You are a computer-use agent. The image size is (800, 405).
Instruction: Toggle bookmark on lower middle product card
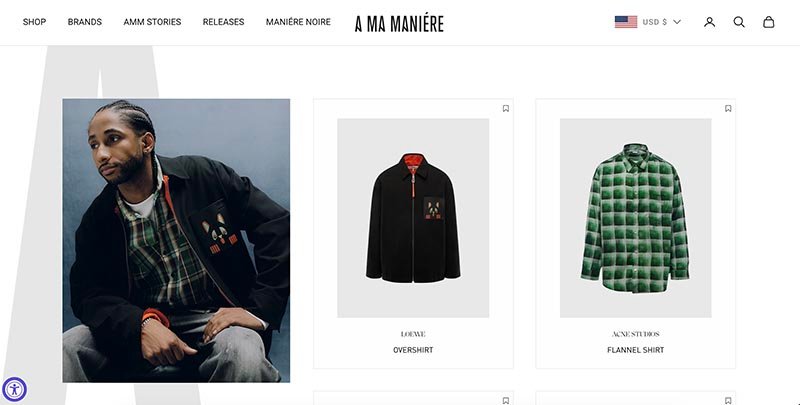pos(506,401)
